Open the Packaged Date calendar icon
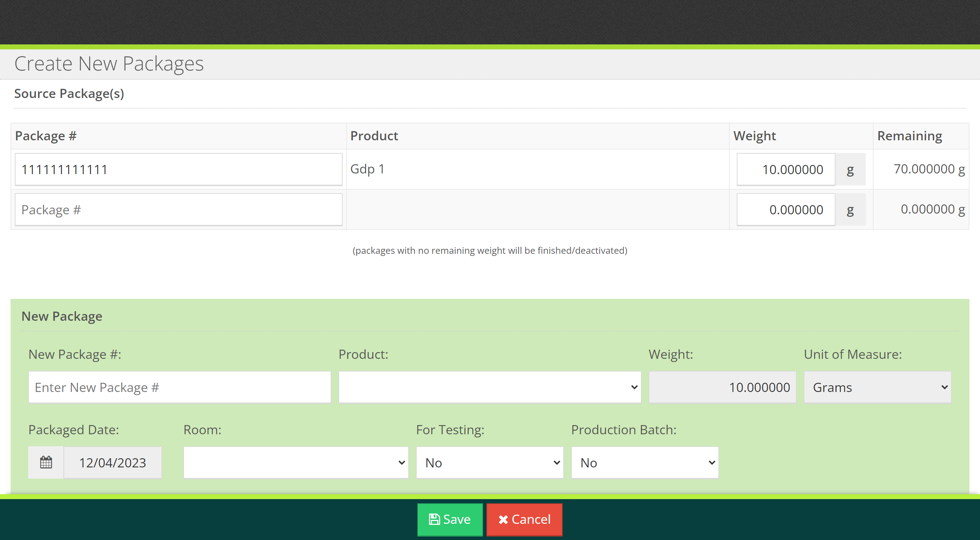This screenshot has height=540, width=980. tap(46, 462)
